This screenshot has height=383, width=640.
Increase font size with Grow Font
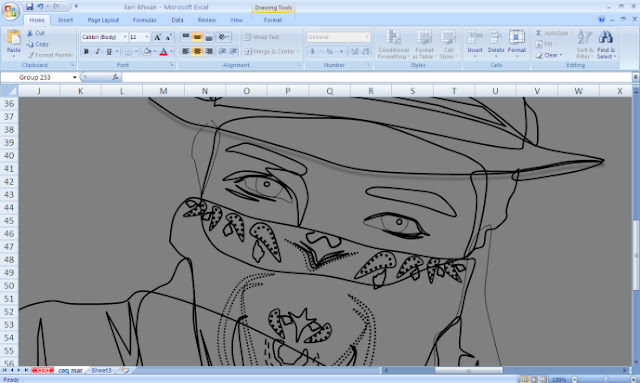(157, 38)
